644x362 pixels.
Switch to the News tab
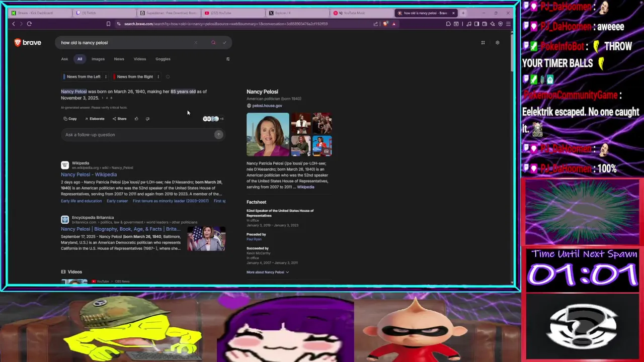point(119,59)
